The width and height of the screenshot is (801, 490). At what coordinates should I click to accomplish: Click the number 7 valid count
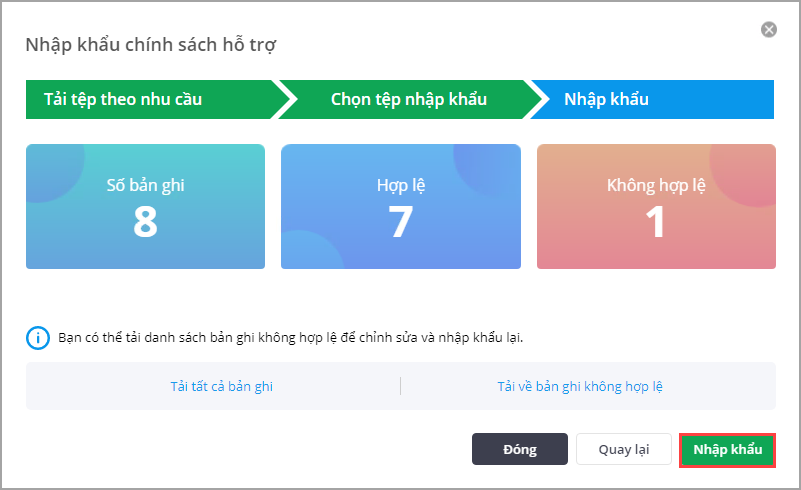400,222
